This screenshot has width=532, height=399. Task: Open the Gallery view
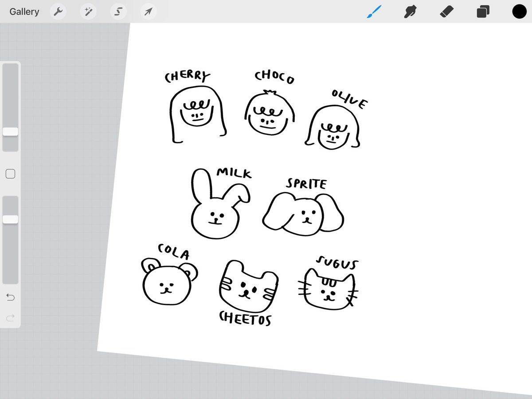(x=24, y=12)
